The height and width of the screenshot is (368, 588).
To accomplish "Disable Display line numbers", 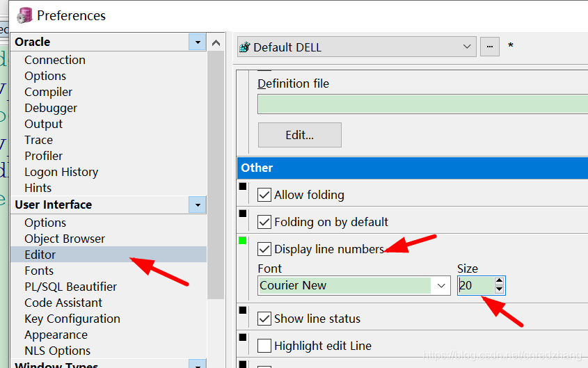I will click(x=264, y=249).
